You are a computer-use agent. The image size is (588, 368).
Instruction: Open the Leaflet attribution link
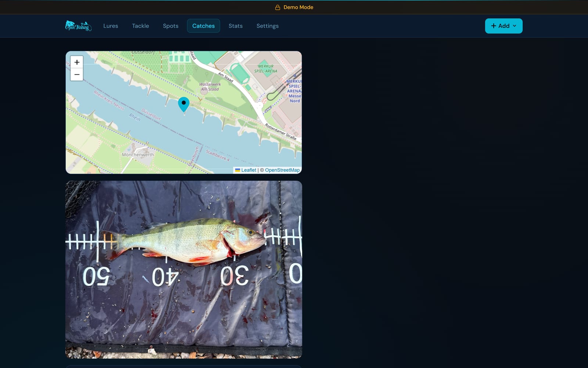(x=249, y=170)
